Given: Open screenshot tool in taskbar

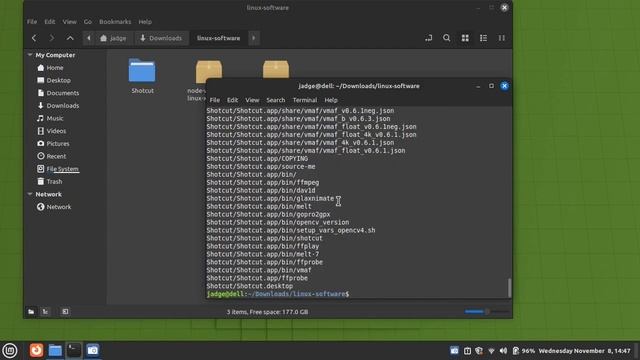Looking at the screenshot, I should point(93,351).
